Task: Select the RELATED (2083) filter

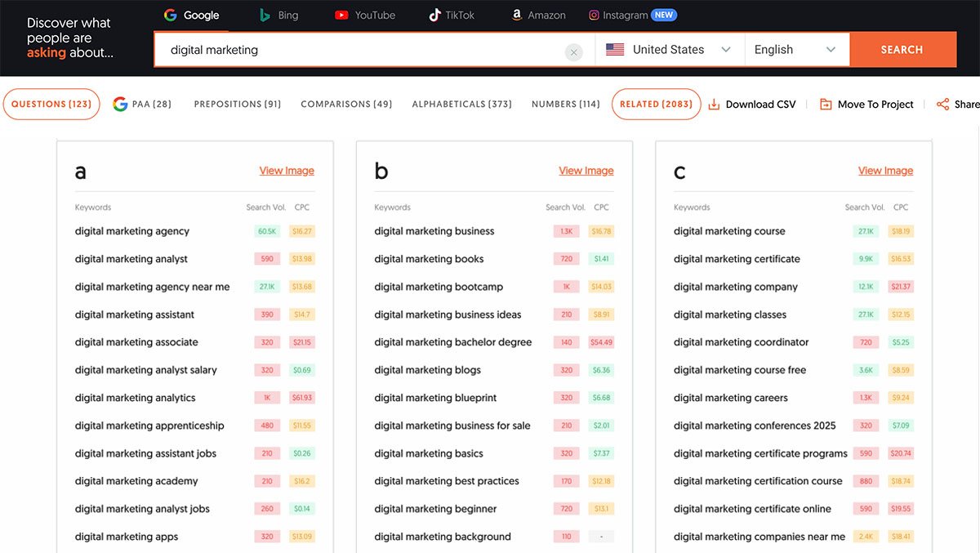Action: click(657, 105)
